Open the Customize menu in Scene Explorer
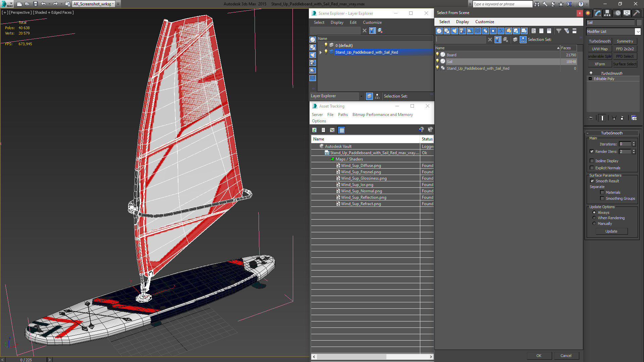This screenshot has width=644, height=362. [x=372, y=22]
